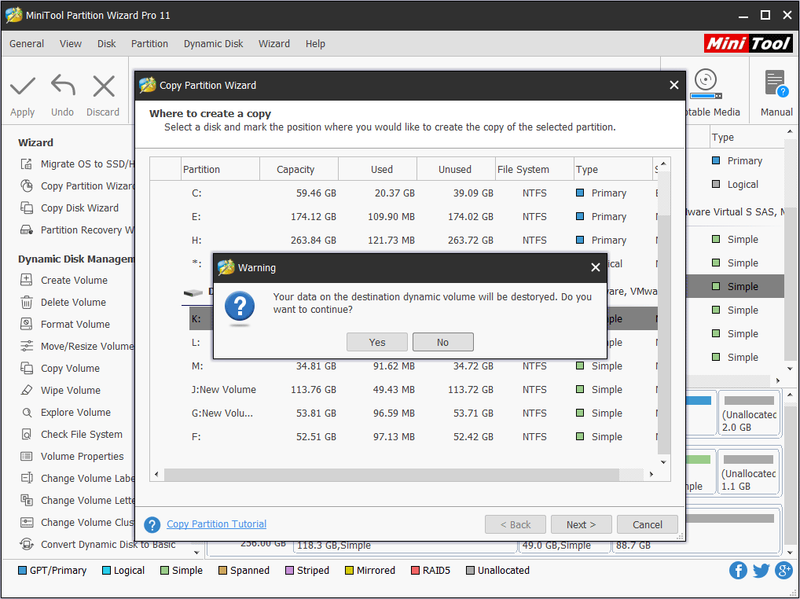Image resolution: width=800 pixels, height=599 pixels.
Task: Open the Manual icon in toolbar
Action: click(776, 84)
